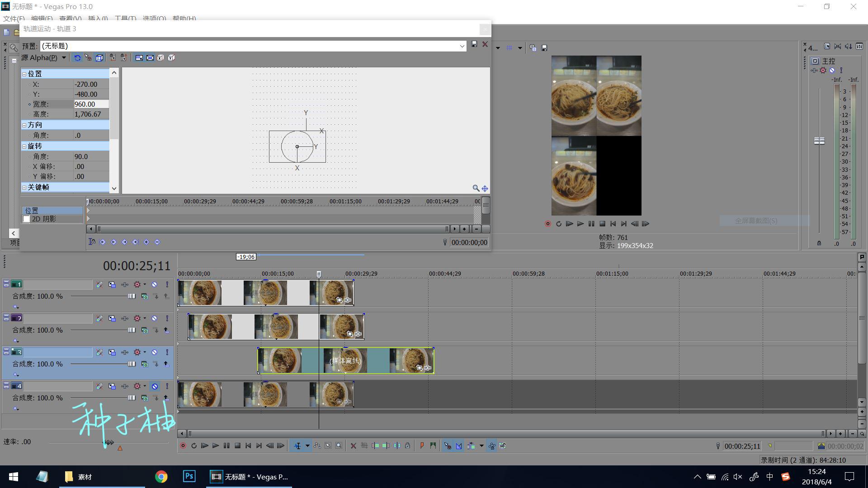The height and width of the screenshot is (488, 868).
Task: Click the record button below the timeline
Action: (x=183, y=446)
